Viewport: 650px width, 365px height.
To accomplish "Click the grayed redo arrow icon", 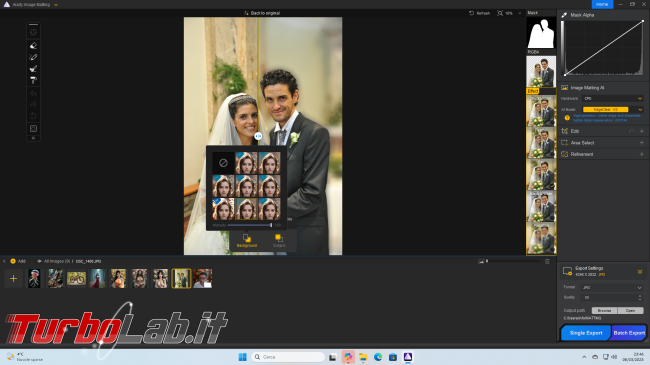I will (34, 104).
